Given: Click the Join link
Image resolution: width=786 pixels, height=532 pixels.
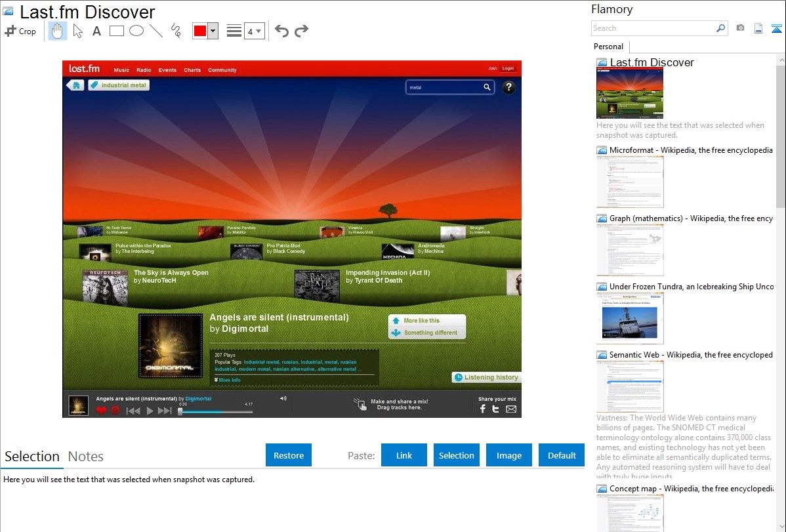Looking at the screenshot, I should tap(492, 69).
